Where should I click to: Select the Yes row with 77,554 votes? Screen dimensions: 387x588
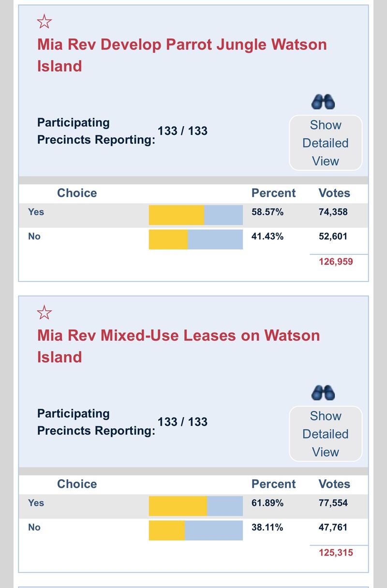pyautogui.click(x=193, y=506)
